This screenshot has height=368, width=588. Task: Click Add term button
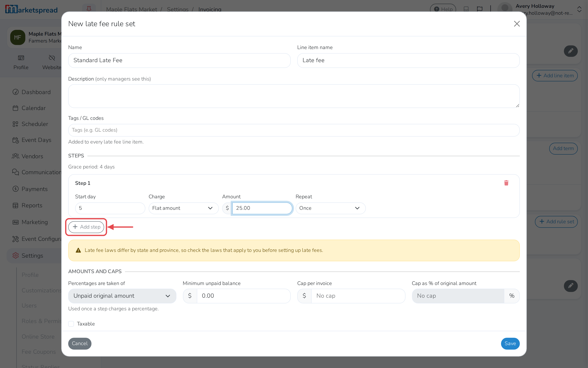[563, 148]
